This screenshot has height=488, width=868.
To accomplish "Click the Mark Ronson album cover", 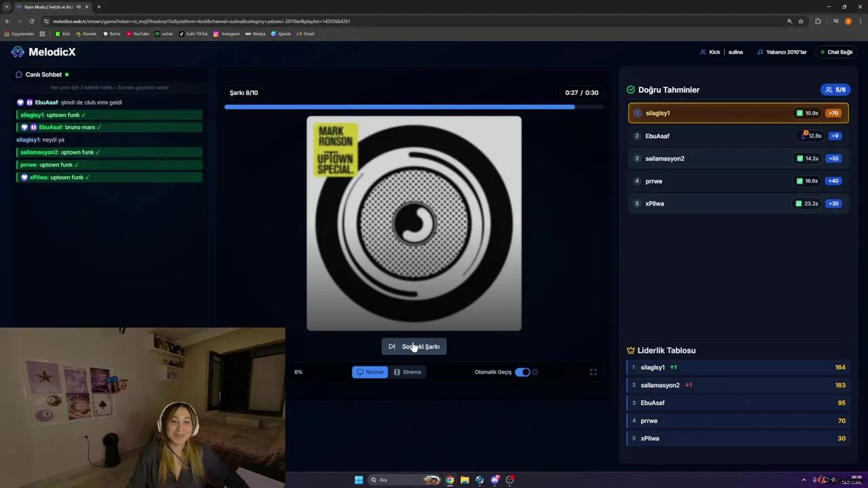I will tap(414, 224).
